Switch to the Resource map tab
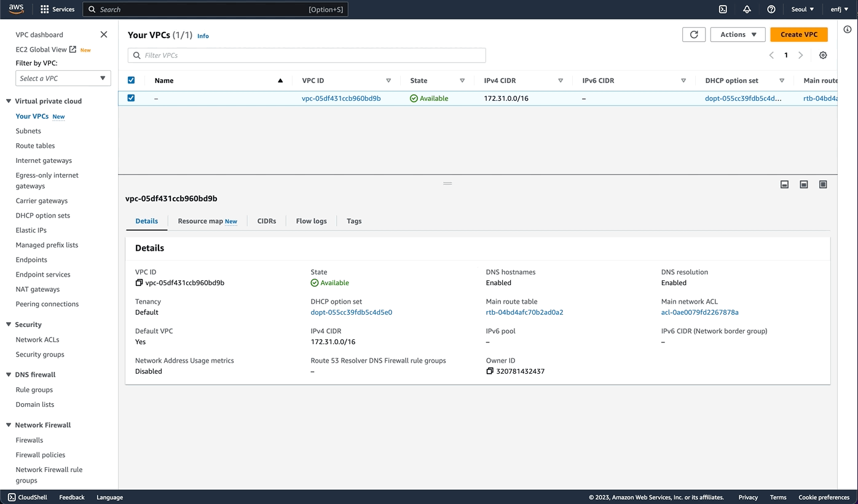 pos(207,221)
